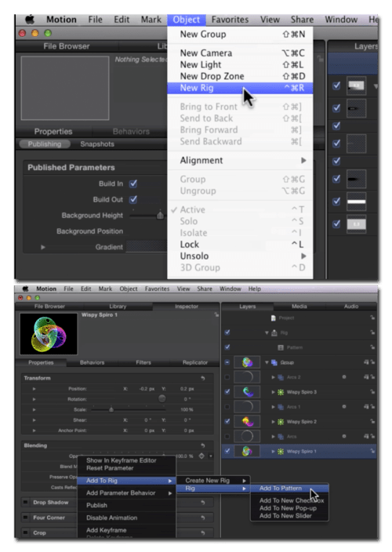Viewport: 392px width, 552px height.
Task: Click the 2D/3D icon on the Arcs 2 row
Action: (366, 377)
